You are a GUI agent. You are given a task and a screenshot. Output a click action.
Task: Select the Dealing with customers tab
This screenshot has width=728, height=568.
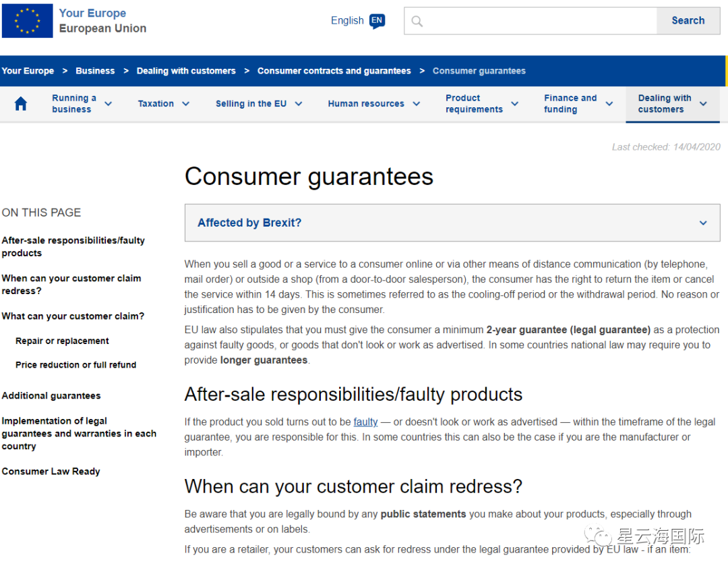pos(671,104)
